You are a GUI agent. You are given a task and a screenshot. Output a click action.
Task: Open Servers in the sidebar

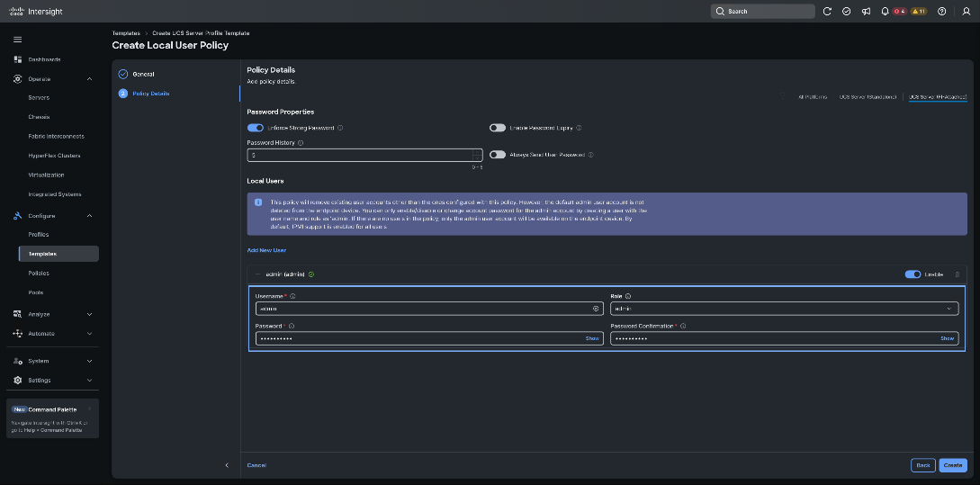[39, 97]
